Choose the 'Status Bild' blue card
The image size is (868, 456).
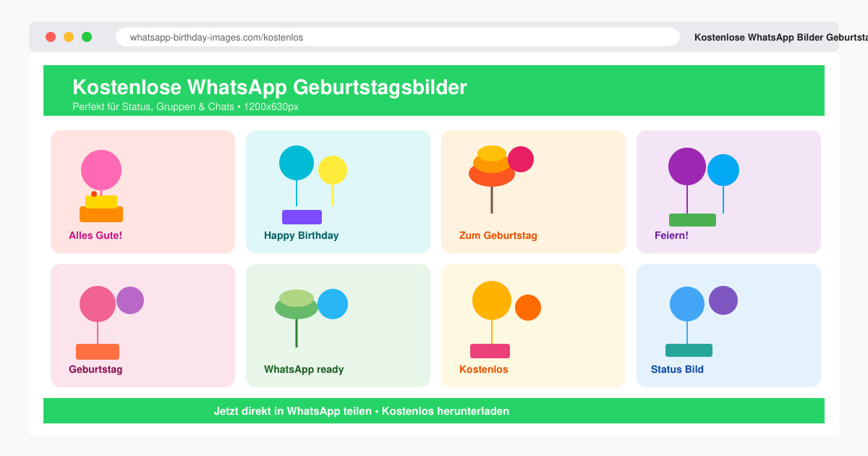click(x=728, y=326)
